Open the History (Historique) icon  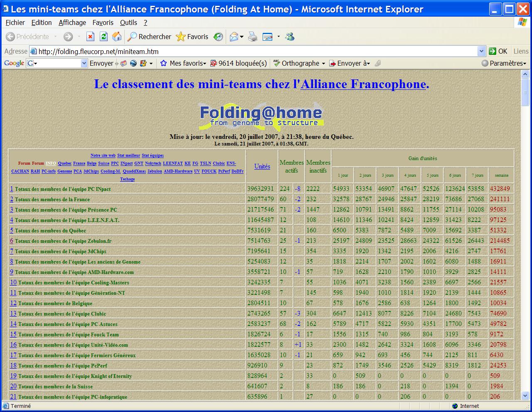[x=218, y=37]
